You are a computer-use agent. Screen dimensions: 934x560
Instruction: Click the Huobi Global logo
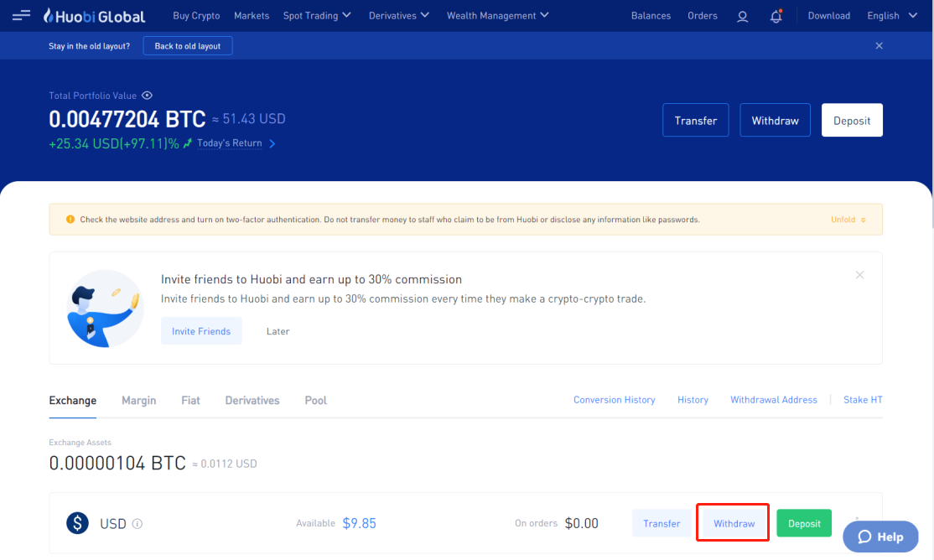pyautogui.click(x=94, y=16)
